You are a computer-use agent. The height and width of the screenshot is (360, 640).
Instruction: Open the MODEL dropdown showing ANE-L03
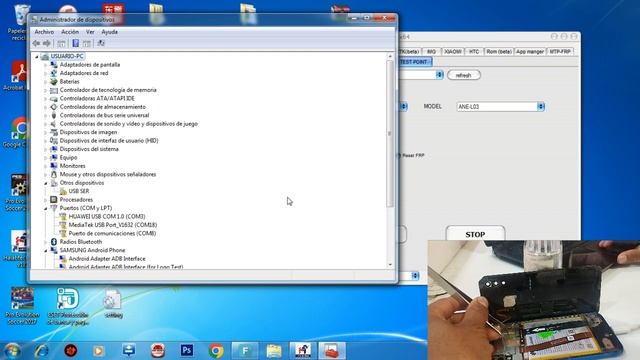click(541, 107)
